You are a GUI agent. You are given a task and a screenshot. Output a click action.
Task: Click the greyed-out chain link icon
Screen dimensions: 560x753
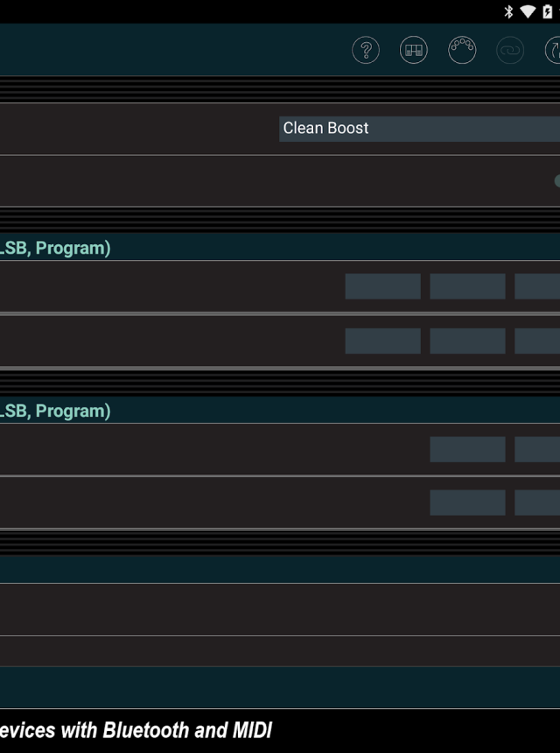tap(510, 50)
